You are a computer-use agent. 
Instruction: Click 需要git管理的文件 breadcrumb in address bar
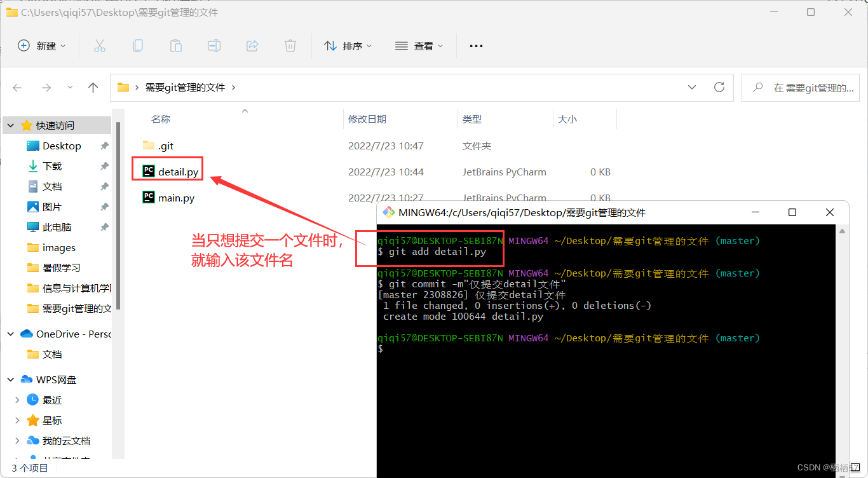pyautogui.click(x=186, y=88)
